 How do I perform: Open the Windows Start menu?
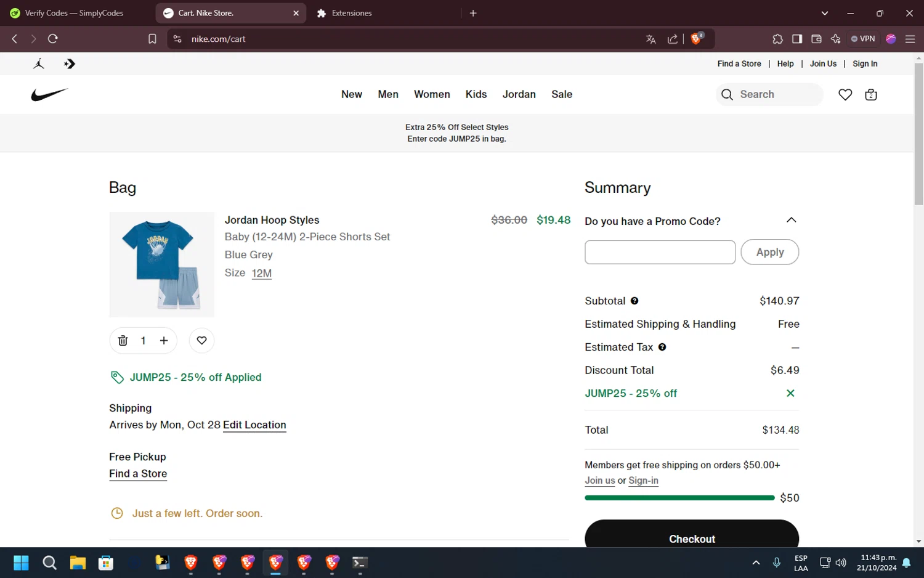point(21,563)
